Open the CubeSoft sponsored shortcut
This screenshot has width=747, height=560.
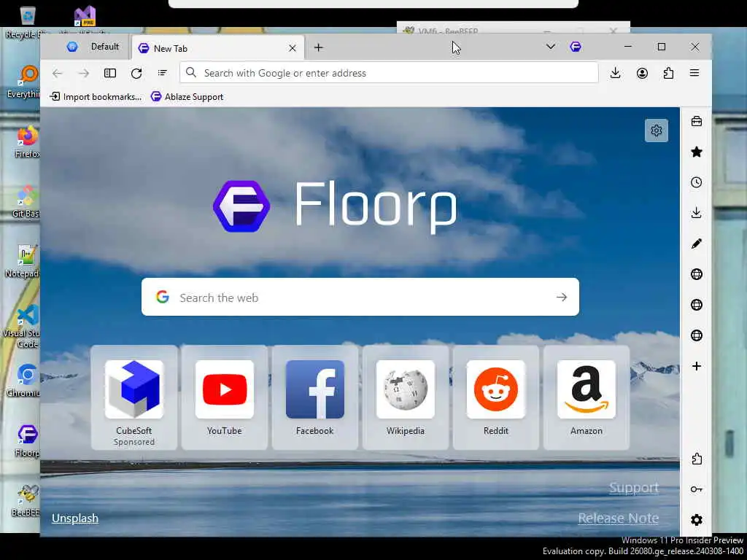point(134,397)
